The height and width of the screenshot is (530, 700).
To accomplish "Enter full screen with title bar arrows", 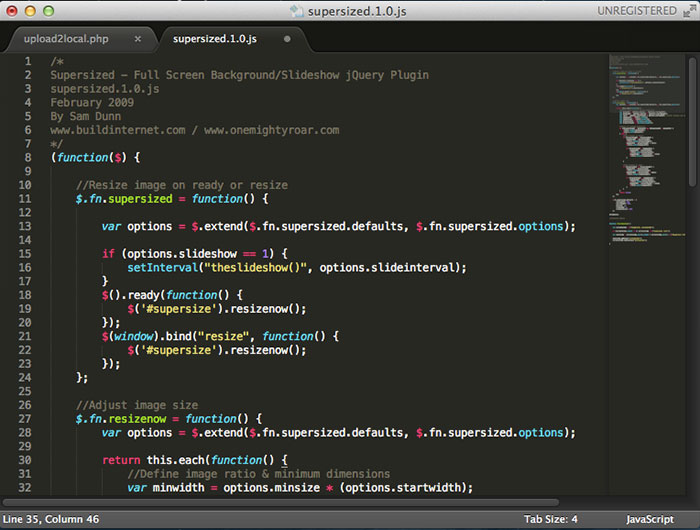I will click(x=690, y=11).
